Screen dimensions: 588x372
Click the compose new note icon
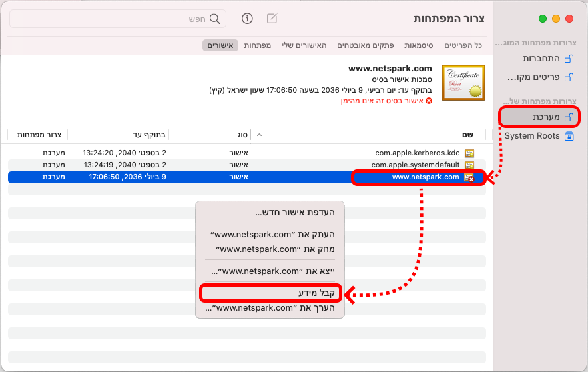tap(272, 18)
